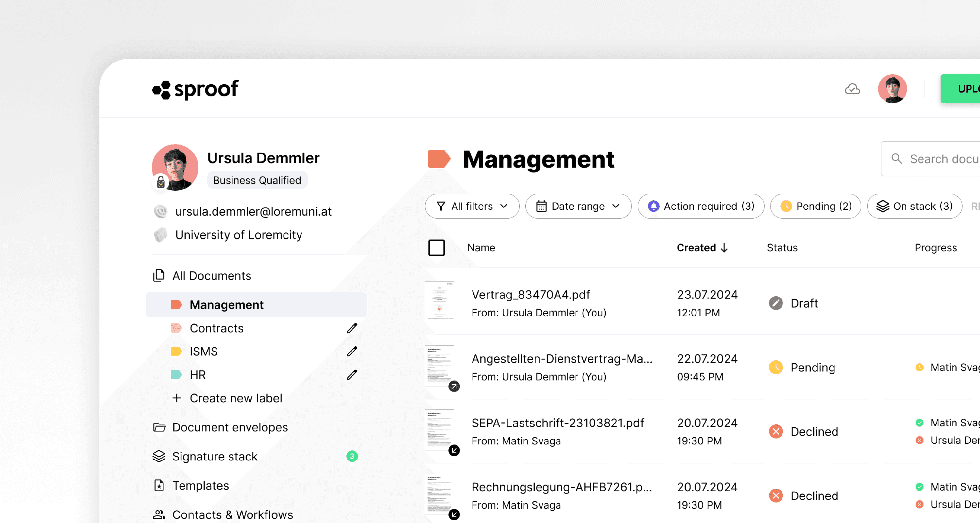Click the ursula.demmler@loremuni.at email address
The height and width of the screenshot is (523, 980).
[x=253, y=212]
